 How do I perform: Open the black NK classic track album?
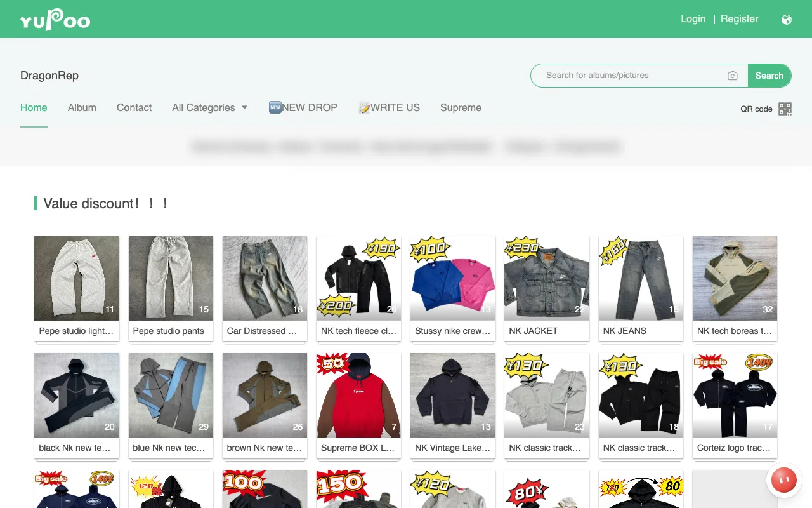[641, 395]
